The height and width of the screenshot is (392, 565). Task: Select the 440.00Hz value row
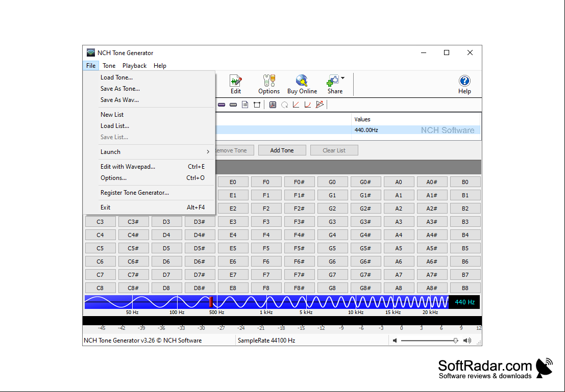pyautogui.click(x=348, y=130)
